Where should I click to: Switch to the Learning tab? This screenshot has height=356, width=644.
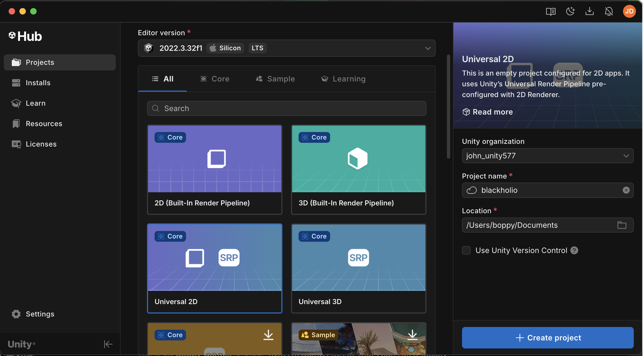[343, 79]
